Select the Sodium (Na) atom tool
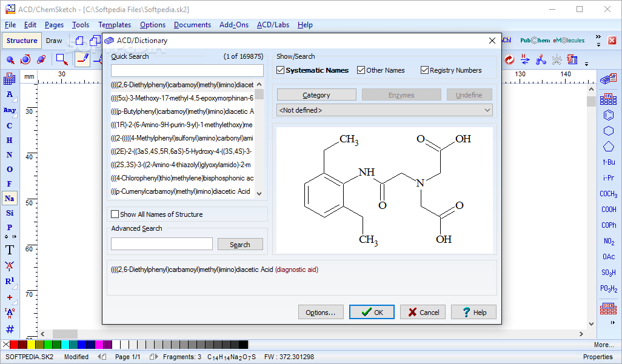This screenshot has height=364, width=622. click(x=10, y=198)
